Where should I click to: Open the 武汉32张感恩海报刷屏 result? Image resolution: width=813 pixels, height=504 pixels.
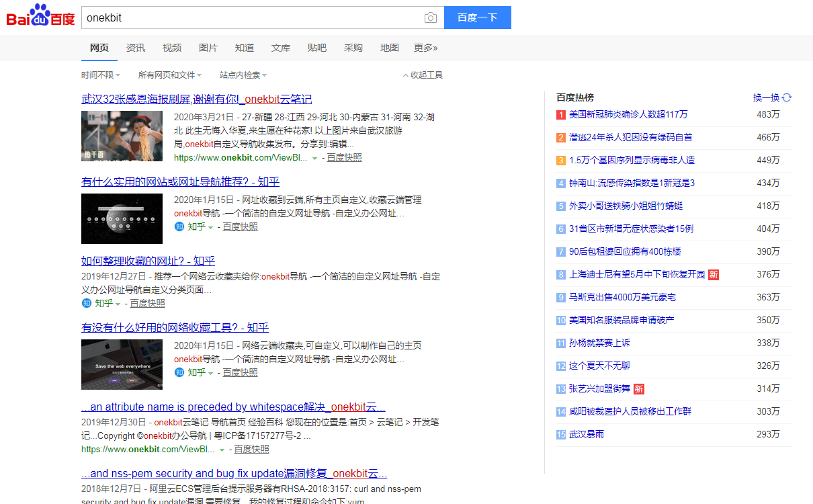tap(195, 99)
